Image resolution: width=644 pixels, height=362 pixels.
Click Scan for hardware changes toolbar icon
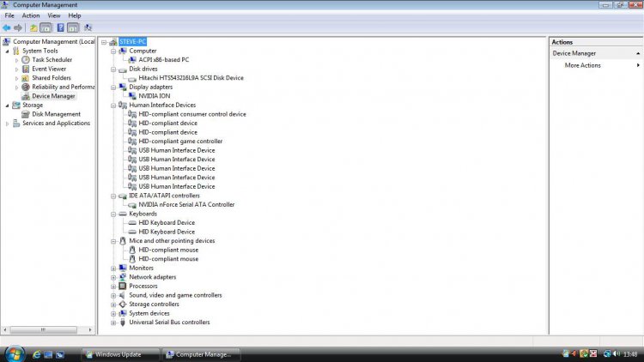(x=88, y=27)
